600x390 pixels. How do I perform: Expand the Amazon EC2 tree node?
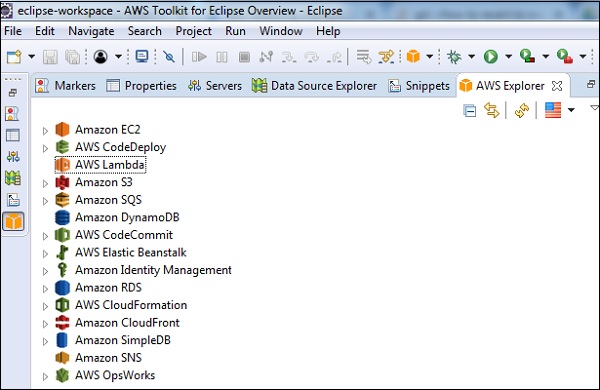pos(45,131)
